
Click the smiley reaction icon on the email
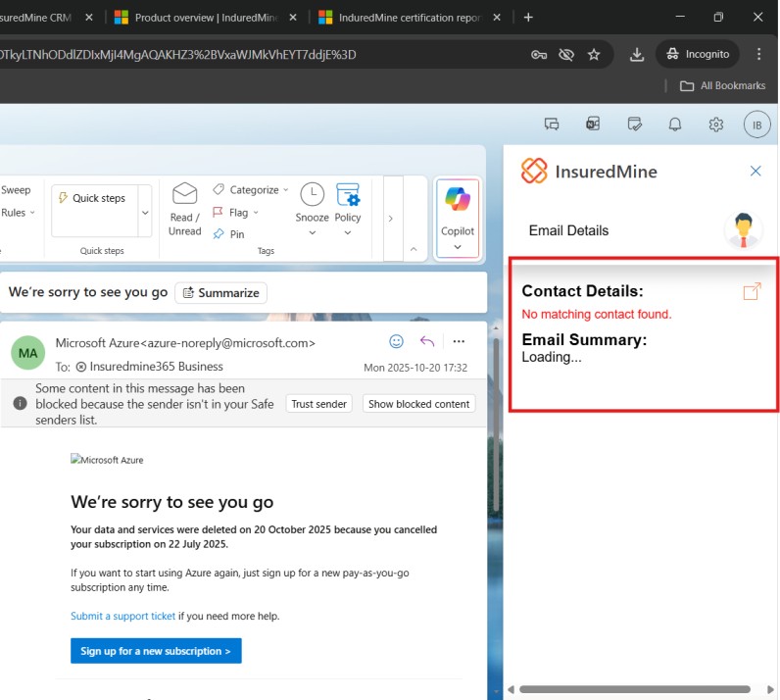click(x=397, y=341)
